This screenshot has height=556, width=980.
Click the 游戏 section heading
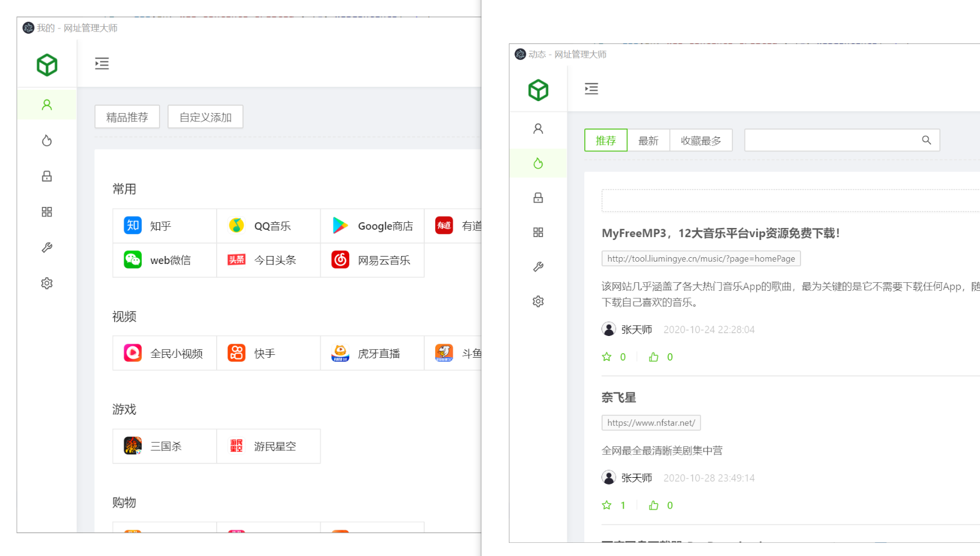point(124,409)
